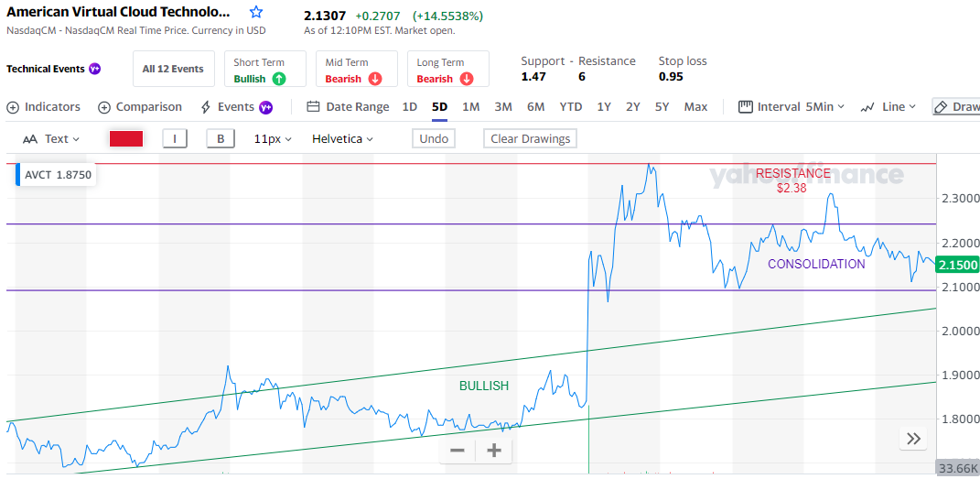980x479 pixels.
Task: Open Mid Term Bearish card
Action: [x=357, y=69]
